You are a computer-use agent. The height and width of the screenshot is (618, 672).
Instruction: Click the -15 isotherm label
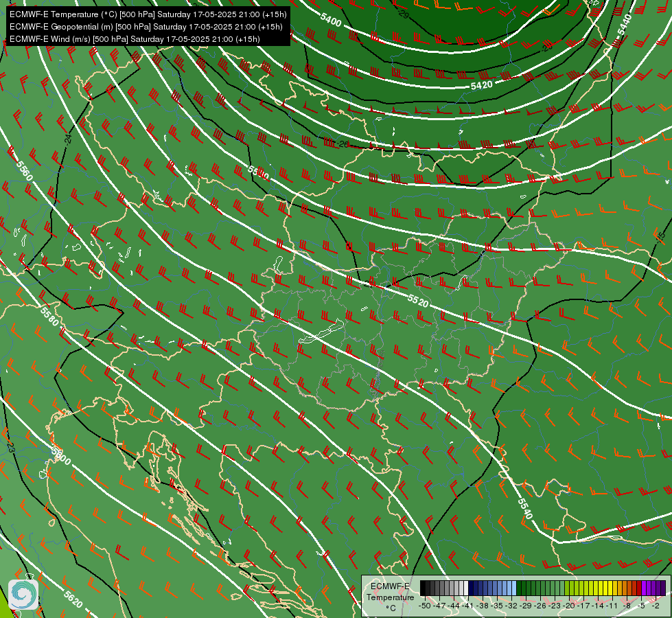click(661, 236)
